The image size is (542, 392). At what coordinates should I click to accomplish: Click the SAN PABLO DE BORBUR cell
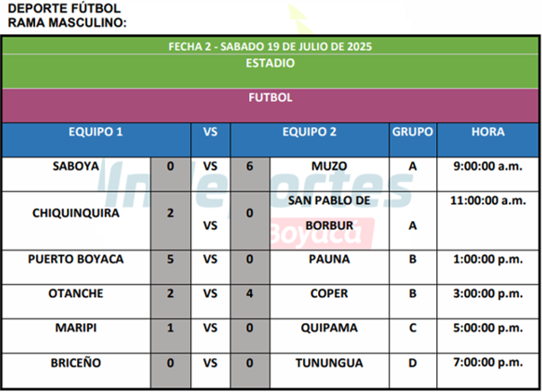(x=330, y=221)
